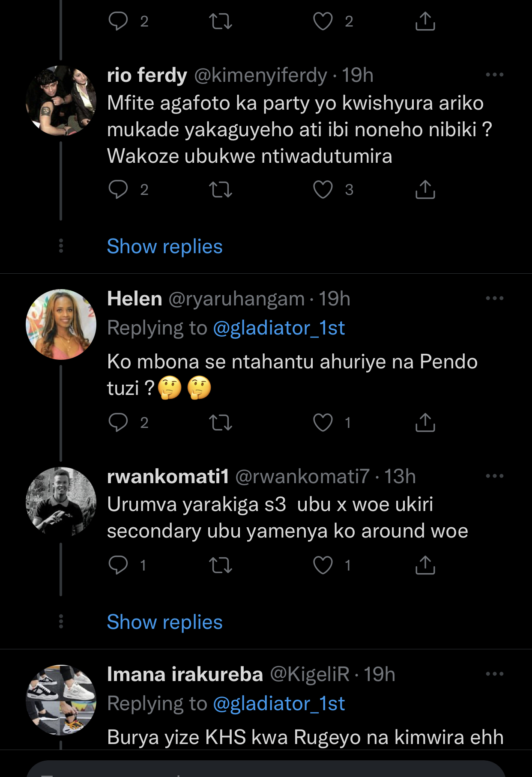The width and height of the screenshot is (532, 777).
Task: Retweet Helen's tweet about Pendo
Action: [221, 422]
